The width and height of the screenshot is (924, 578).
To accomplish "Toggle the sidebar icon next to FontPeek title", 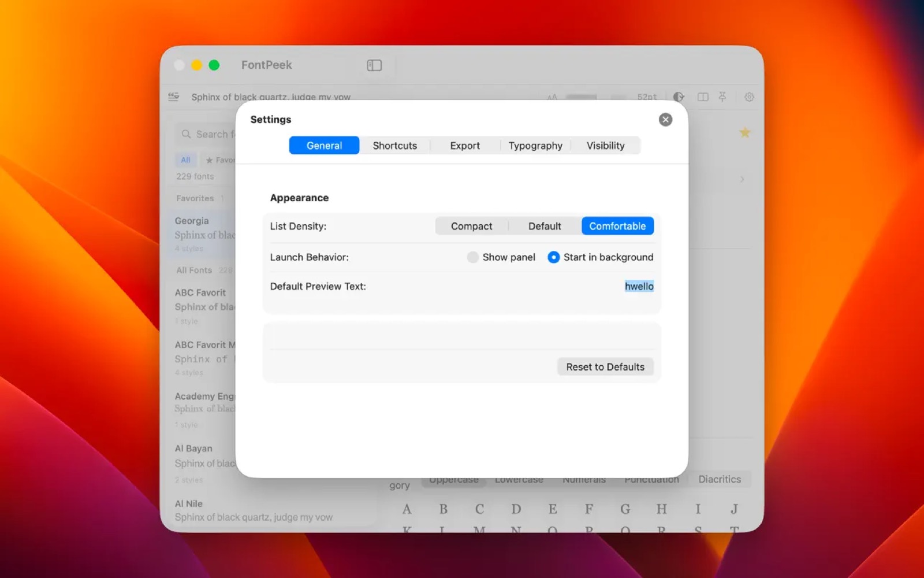I will tap(374, 65).
